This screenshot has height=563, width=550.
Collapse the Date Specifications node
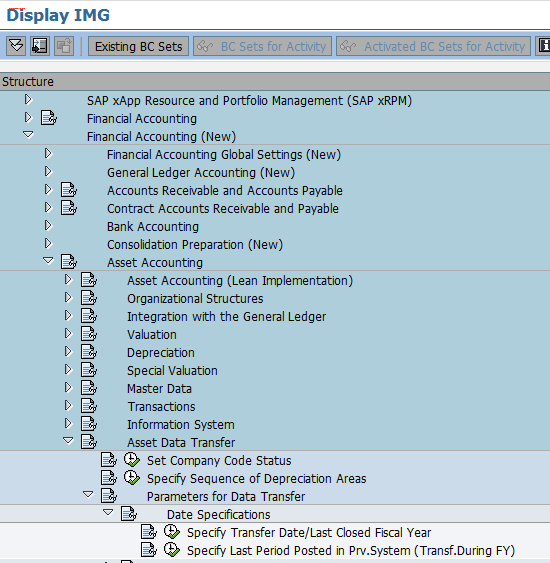pos(108,513)
